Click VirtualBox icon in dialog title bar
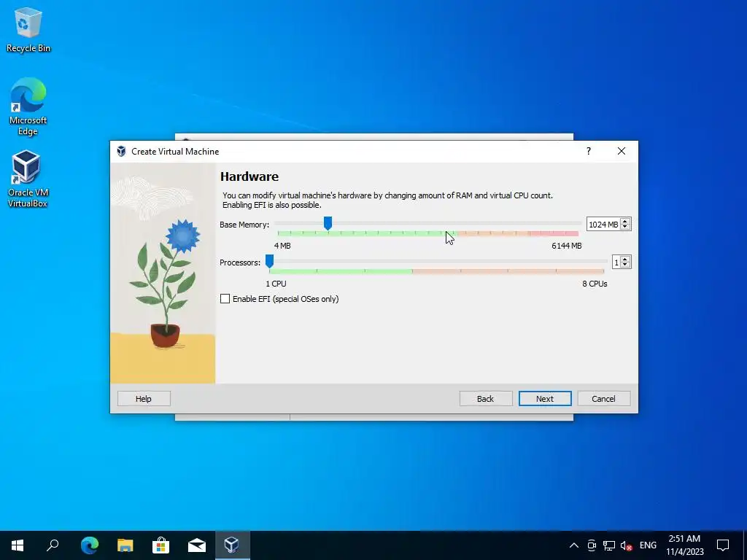Viewport: 747px width, 560px height. (122, 152)
